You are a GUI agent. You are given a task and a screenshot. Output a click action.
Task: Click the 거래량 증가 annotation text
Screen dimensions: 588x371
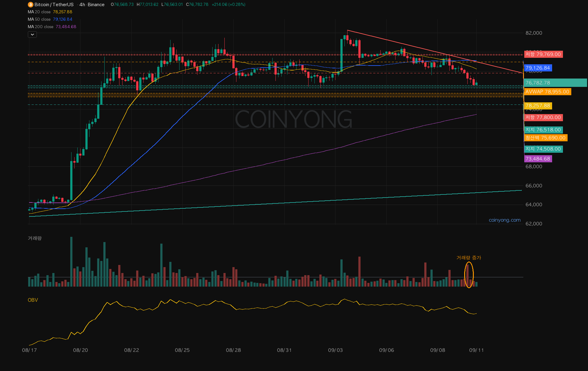[469, 258]
